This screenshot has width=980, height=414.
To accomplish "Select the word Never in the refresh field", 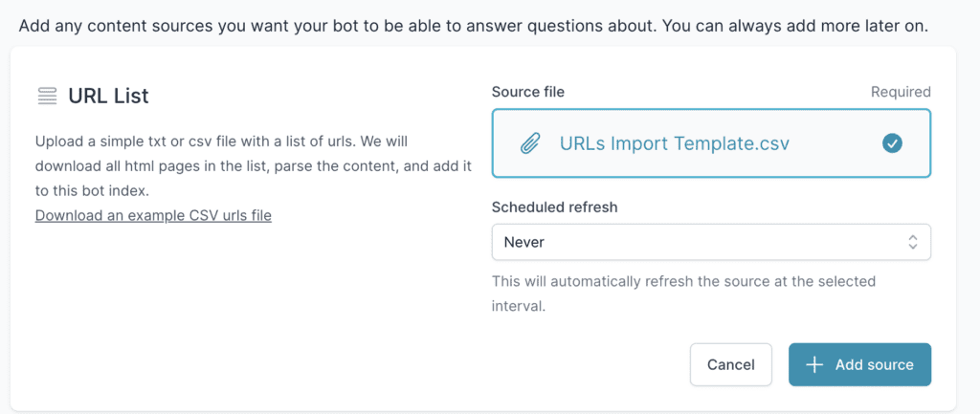I will click(x=524, y=242).
